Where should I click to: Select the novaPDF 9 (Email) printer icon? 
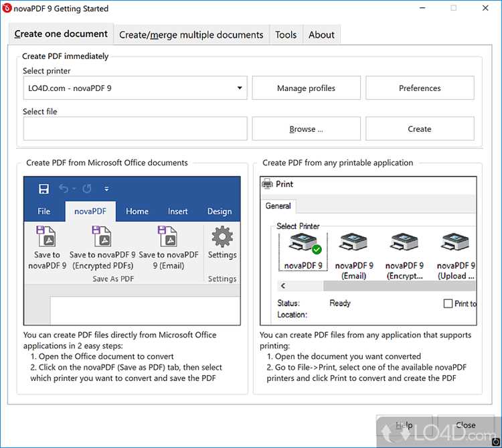coord(353,242)
